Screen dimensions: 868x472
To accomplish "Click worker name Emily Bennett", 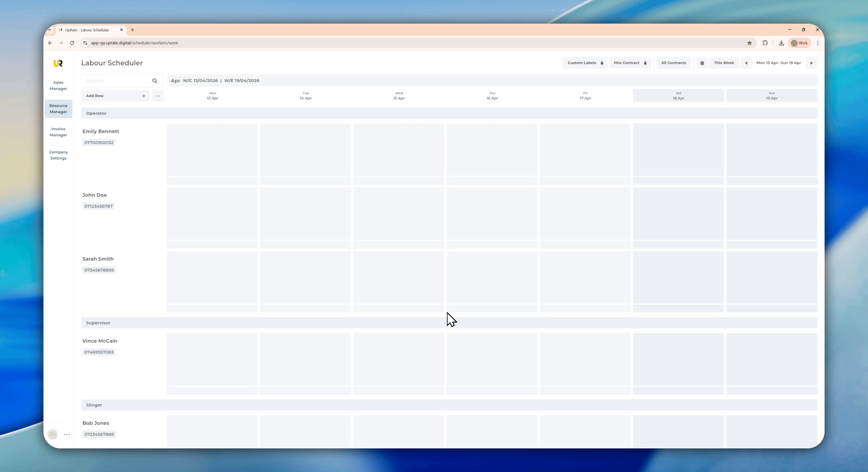I will (x=101, y=132).
